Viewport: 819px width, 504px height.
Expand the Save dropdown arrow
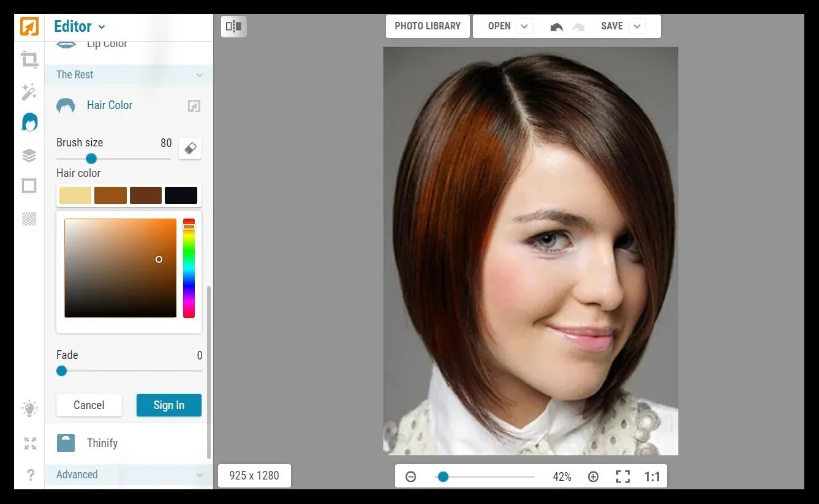pyautogui.click(x=637, y=26)
